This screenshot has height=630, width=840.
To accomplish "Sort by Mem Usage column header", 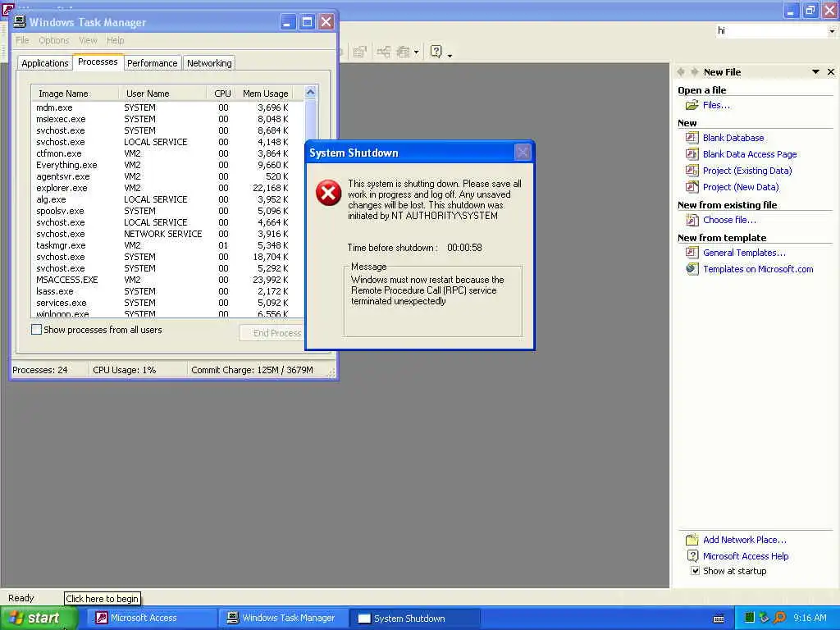I will point(265,94).
